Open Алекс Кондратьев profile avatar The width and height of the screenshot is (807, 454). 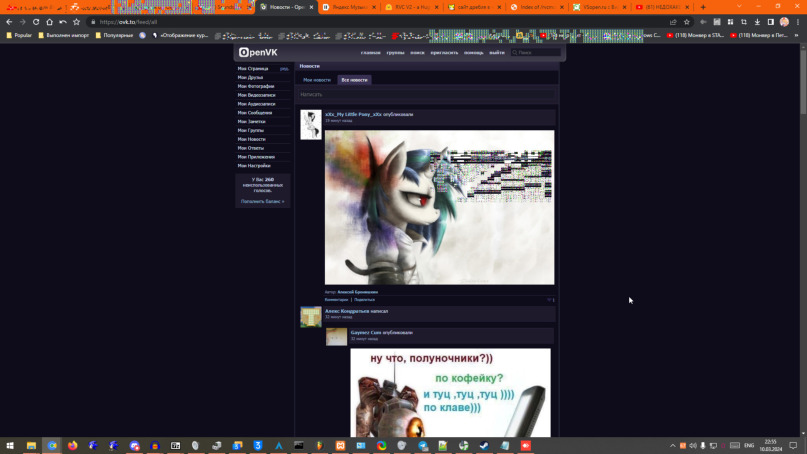pyautogui.click(x=311, y=317)
